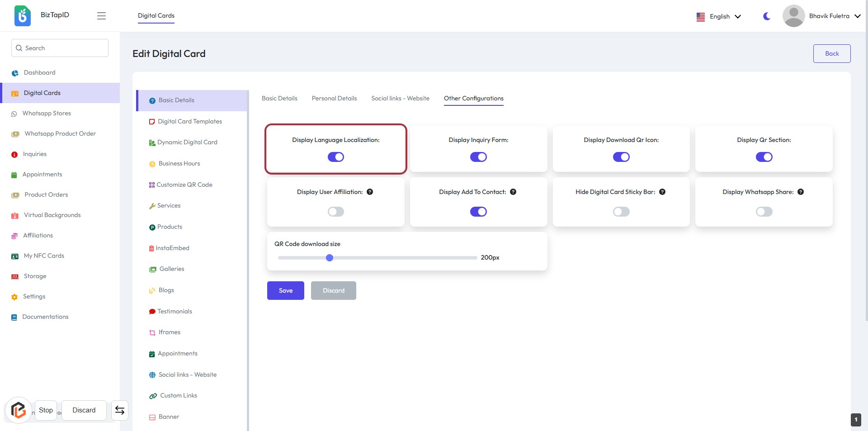Disable the Display Language Localization toggle
This screenshot has width=868, height=431.
[335, 157]
